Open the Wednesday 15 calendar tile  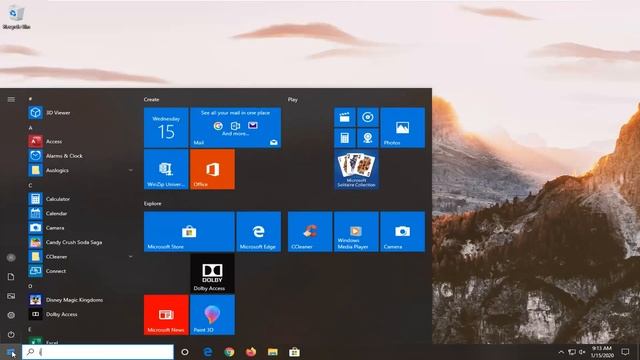click(x=166, y=127)
